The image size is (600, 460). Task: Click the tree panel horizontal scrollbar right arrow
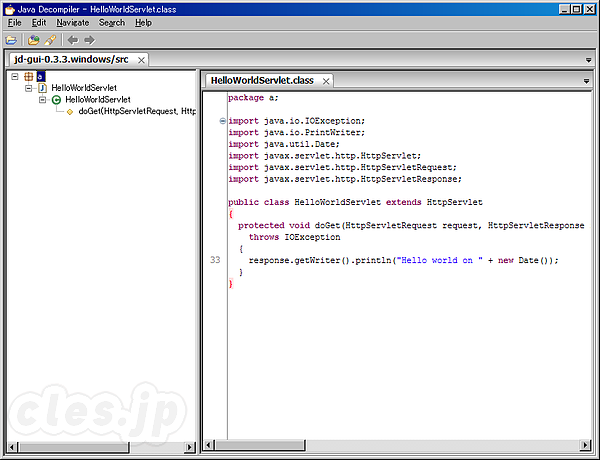[192, 445]
